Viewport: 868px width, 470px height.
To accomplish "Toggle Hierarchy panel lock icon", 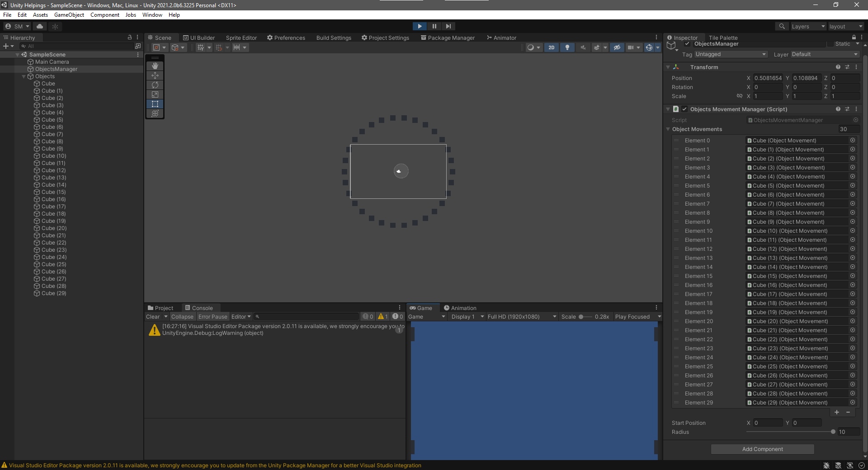I will [130, 38].
